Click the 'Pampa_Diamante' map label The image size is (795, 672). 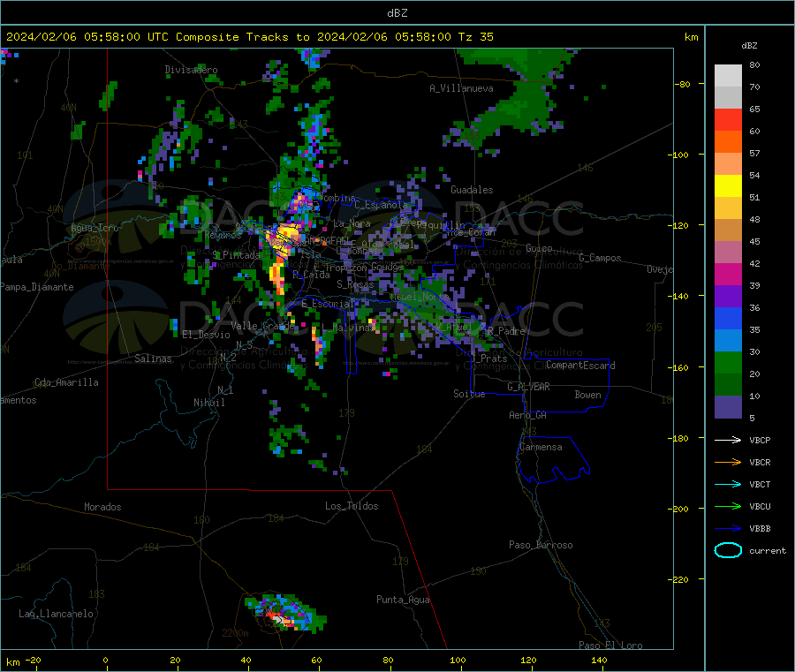coord(36,287)
